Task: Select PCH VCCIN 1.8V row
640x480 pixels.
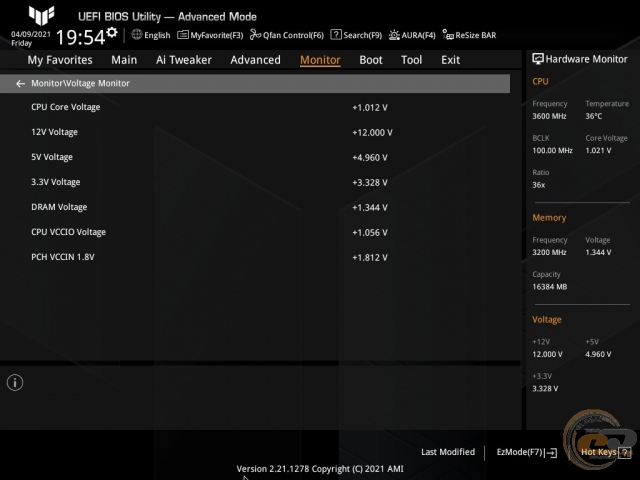Action: pyautogui.click(x=255, y=257)
